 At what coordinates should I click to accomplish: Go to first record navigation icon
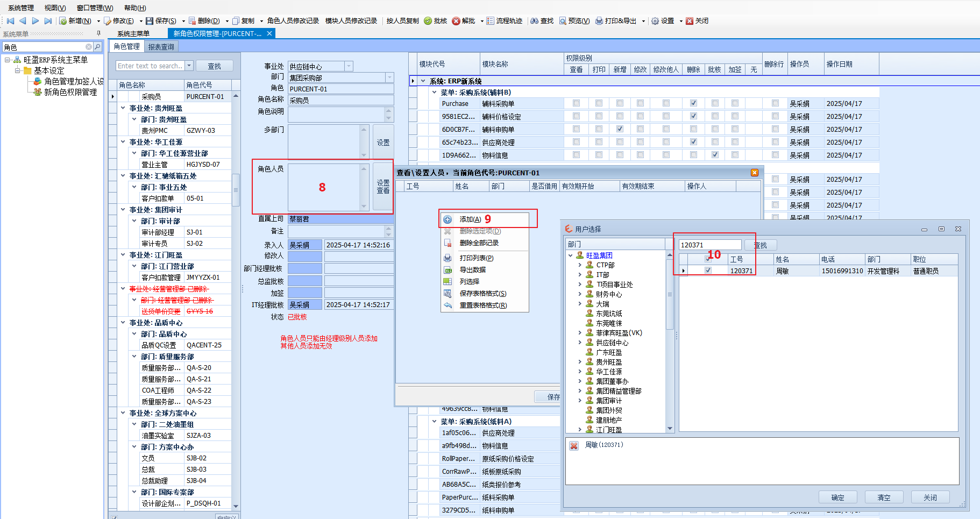(x=10, y=21)
